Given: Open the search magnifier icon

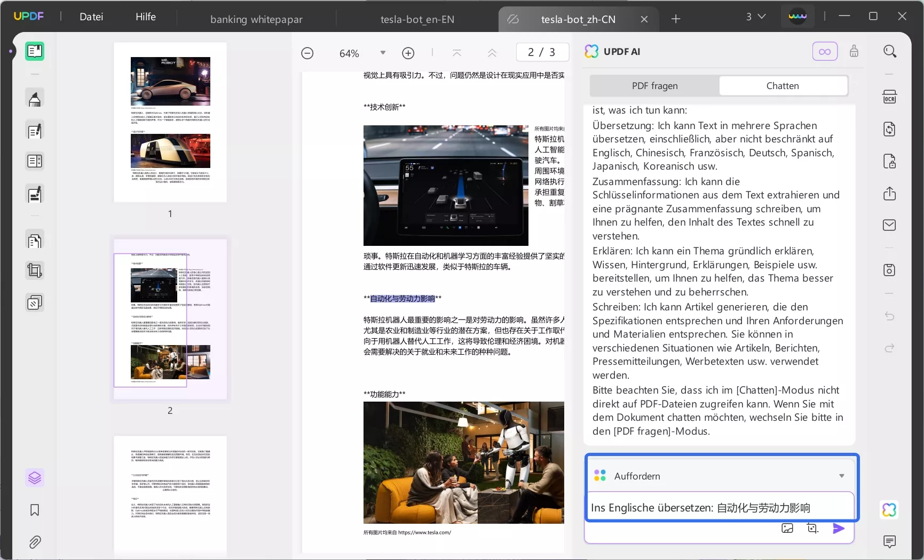Looking at the screenshot, I should point(889,51).
